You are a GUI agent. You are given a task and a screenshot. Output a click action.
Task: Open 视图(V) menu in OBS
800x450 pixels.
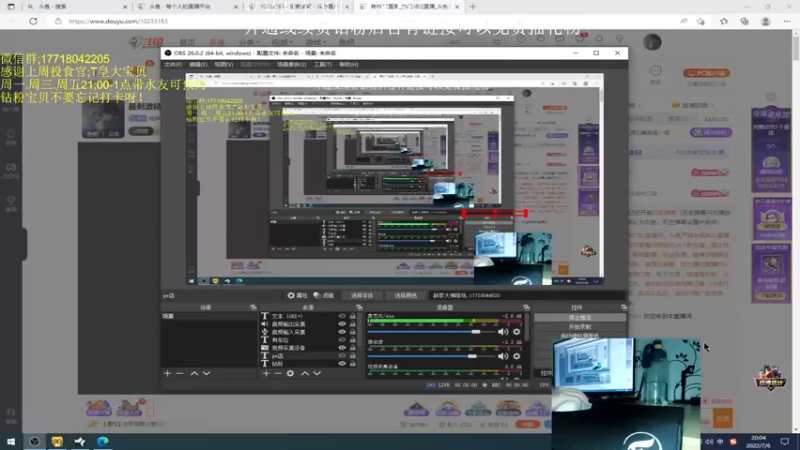[223, 65]
